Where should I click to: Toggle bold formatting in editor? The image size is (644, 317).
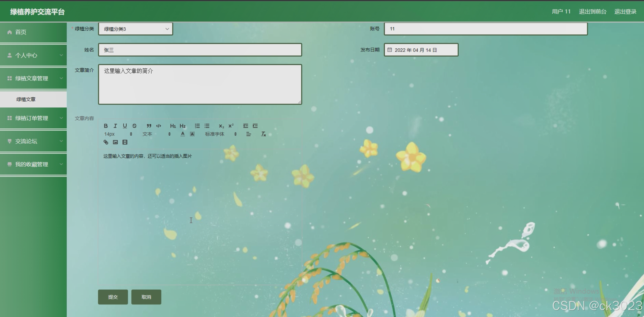pos(106,126)
